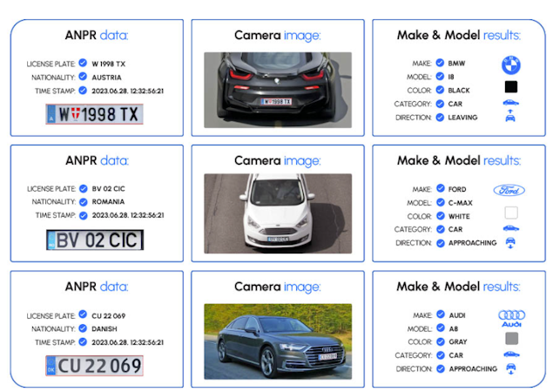Click the BLACK color value
The image size is (553, 392).
point(459,91)
